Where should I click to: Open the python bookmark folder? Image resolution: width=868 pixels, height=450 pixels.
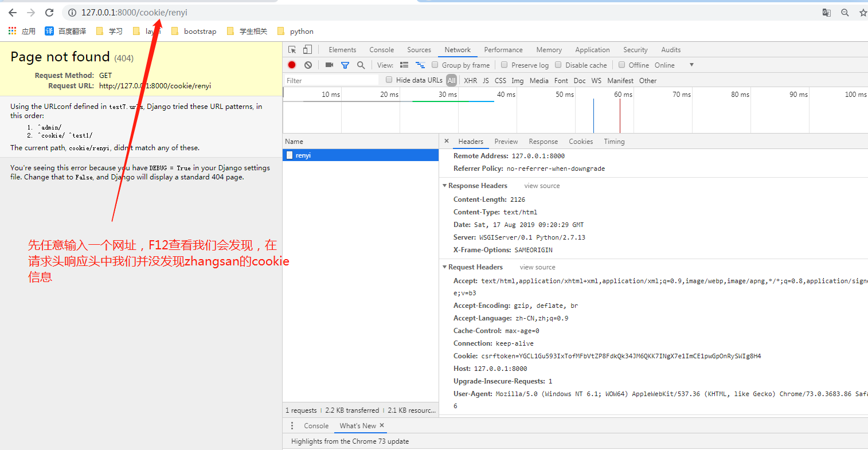[x=295, y=31]
